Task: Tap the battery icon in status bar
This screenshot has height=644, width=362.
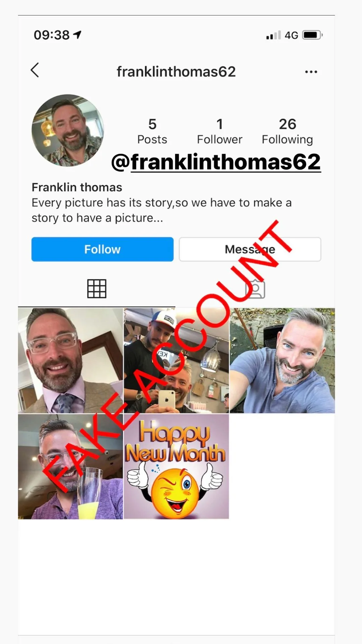Action: [x=312, y=35]
